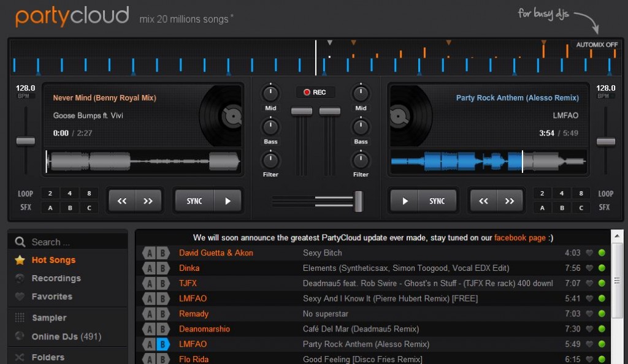Click the green status dot next to "Elements"
This screenshot has width=628, height=364.
(600, 268)
